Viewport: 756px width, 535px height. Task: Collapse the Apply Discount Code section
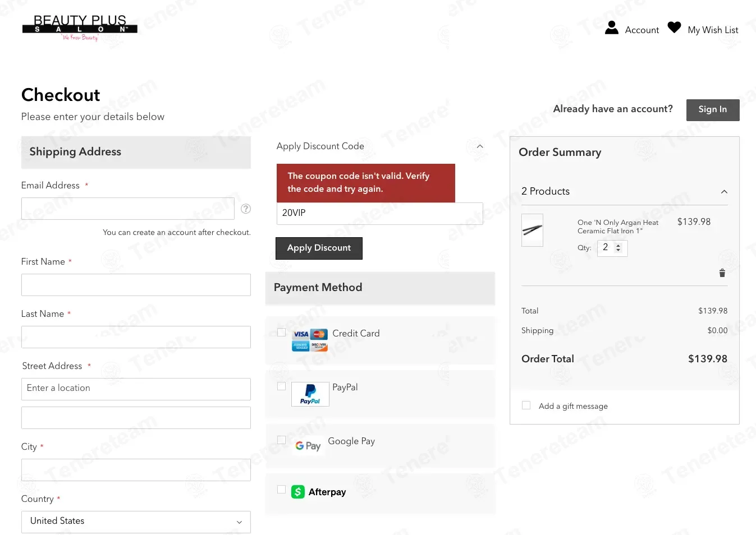click(480, 146)
